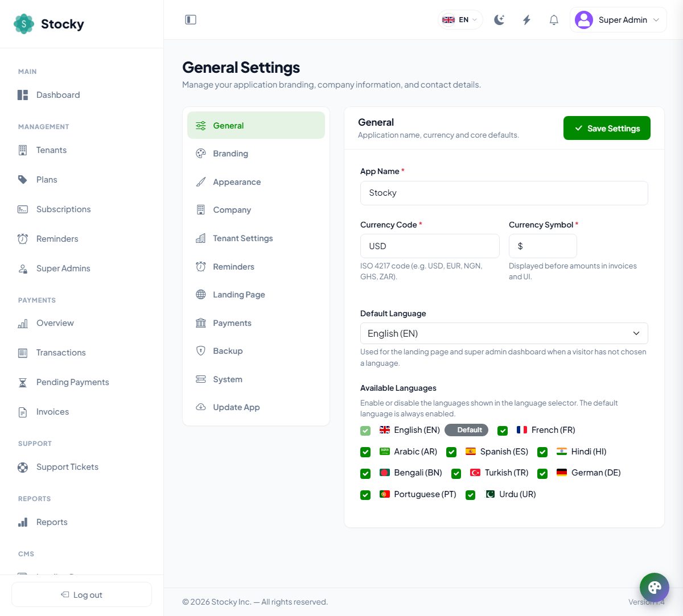Viewport: 683px width, 616px height.
Task: Uncheck the German (DE) language checkbox
Action: [x=542, y=473]
